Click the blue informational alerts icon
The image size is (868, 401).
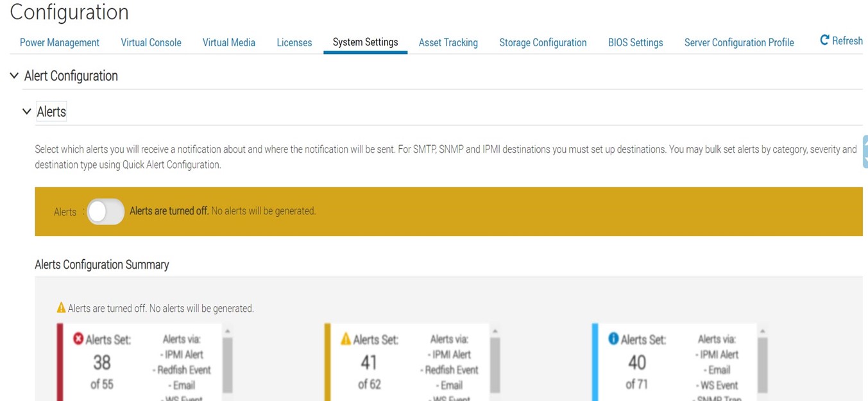click(x=613, y=339)
